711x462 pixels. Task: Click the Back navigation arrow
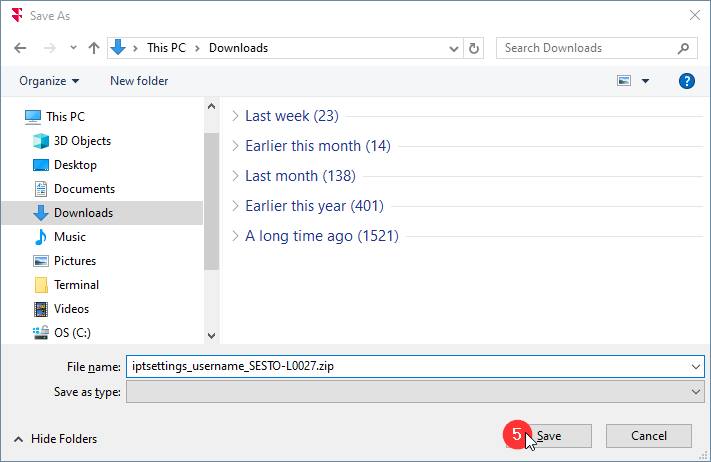tap(20, 48)
